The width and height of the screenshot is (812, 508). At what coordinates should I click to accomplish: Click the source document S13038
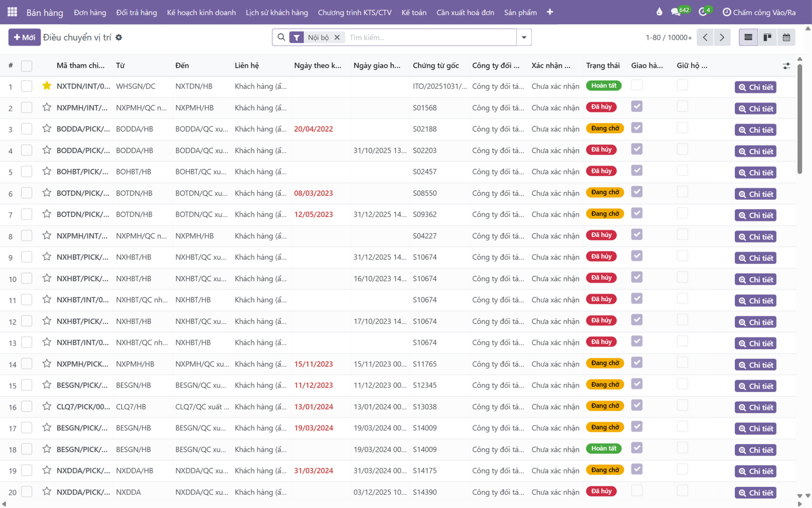[x=425, y=407]
